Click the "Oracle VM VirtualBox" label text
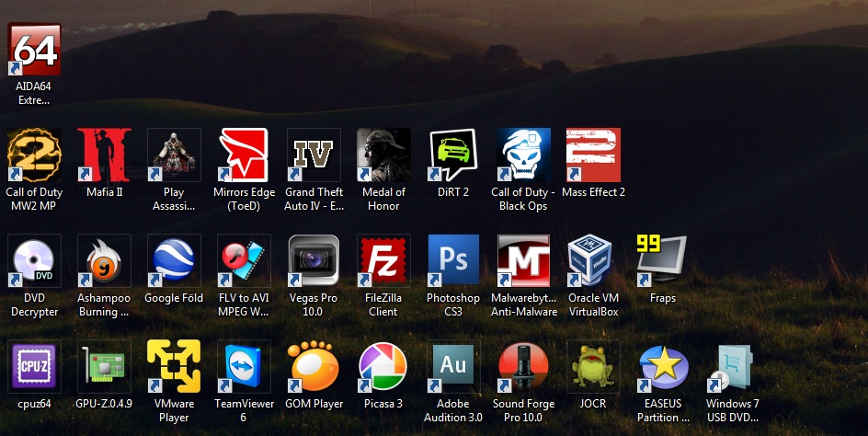 593,304
